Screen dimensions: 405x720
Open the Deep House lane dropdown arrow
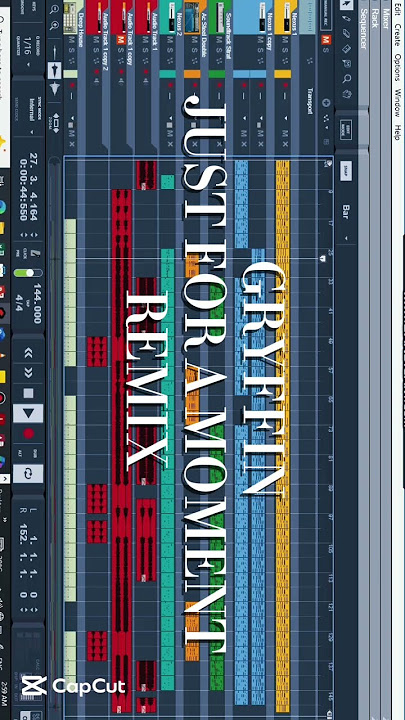click(x=71, y=118)
